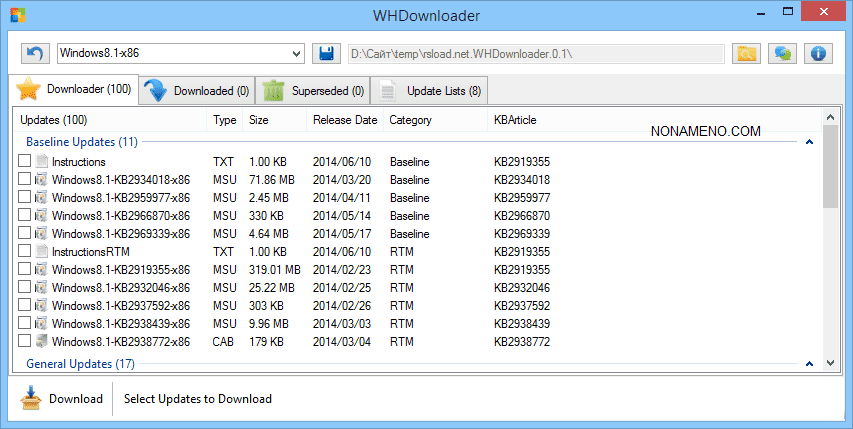
Task: Click the Windows8.1-KB2938772-x86 CAB file icon
Action: (42, 342)
